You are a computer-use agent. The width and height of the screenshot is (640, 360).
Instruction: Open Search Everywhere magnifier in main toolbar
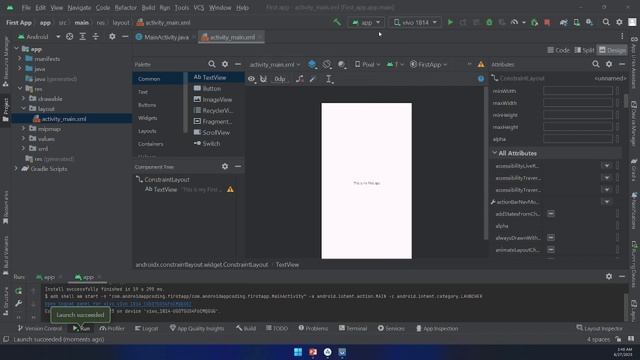pos(606,22)
